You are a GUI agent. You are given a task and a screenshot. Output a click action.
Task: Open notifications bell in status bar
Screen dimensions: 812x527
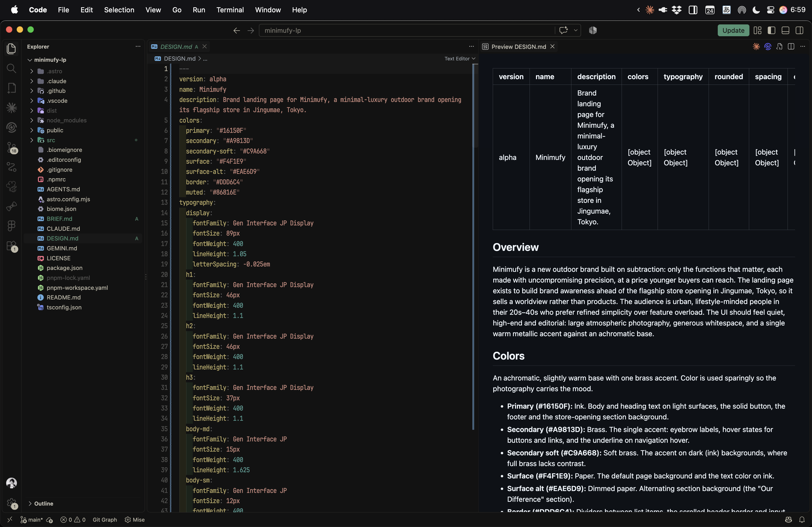(802, 520)
